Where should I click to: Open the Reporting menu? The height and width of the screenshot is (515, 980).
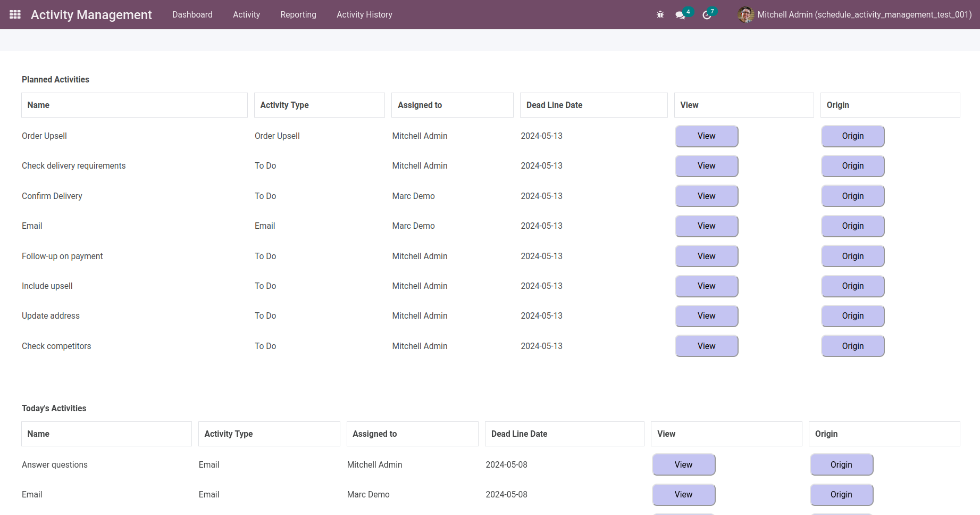pyautogui.click(x=298, y=15)
